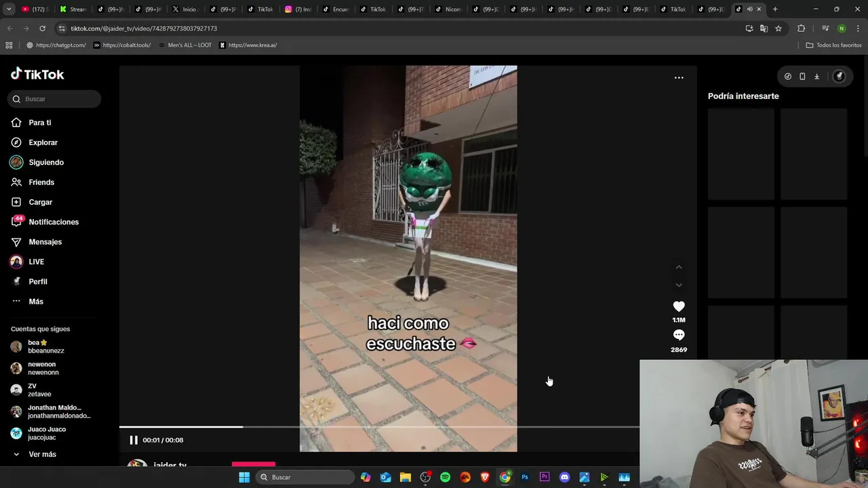
Task: Open Windows Start menu
Action: pos(244,477)
